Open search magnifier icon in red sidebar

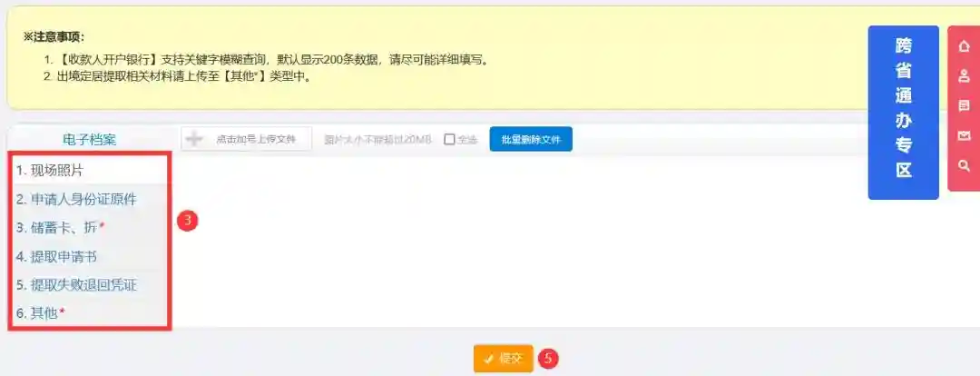pos(964,165)
